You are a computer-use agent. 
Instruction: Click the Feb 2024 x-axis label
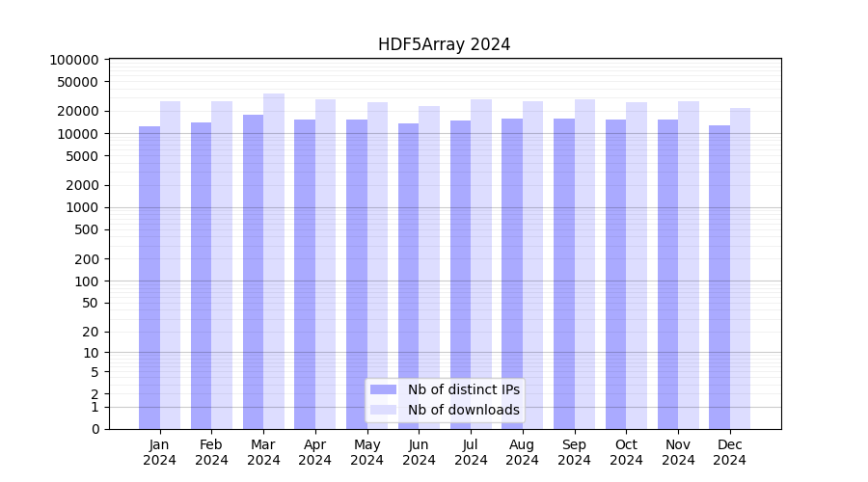coord(211,452)
